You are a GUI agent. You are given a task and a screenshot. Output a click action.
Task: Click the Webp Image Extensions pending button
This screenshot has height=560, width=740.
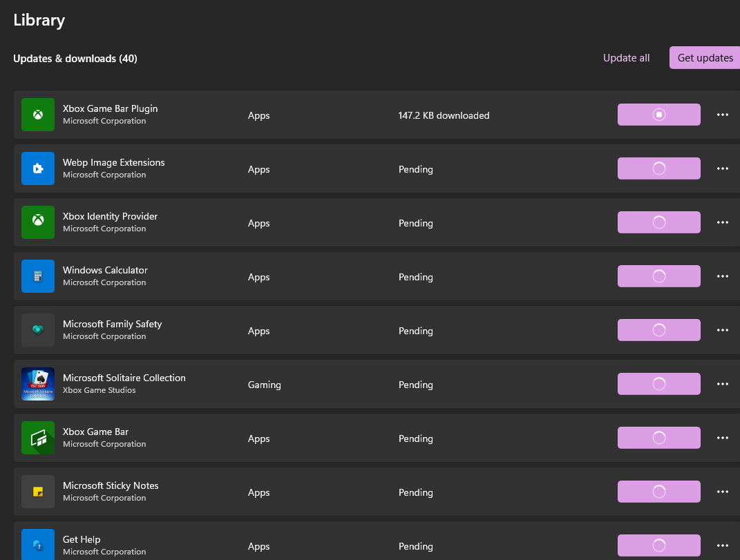659,168
